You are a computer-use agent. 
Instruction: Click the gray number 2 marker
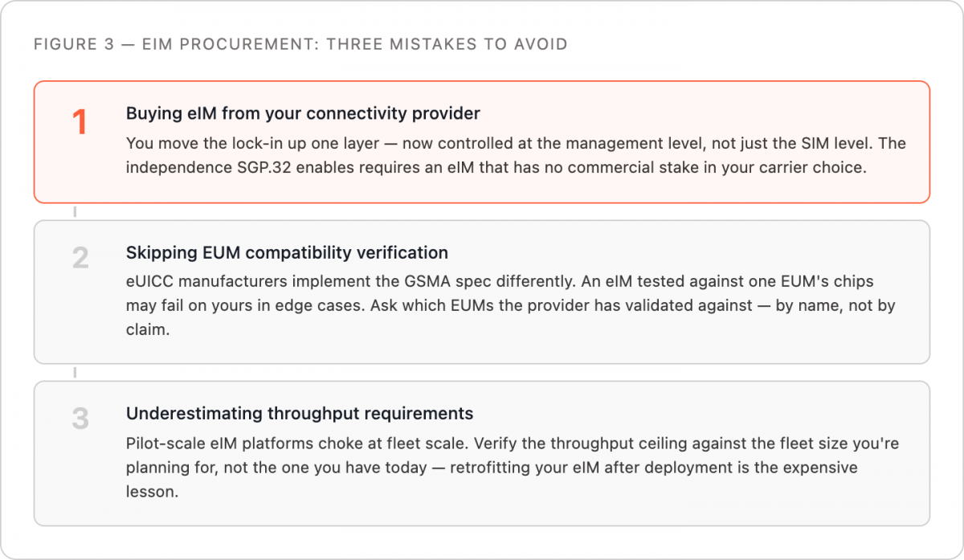click(x=80, y=258)
